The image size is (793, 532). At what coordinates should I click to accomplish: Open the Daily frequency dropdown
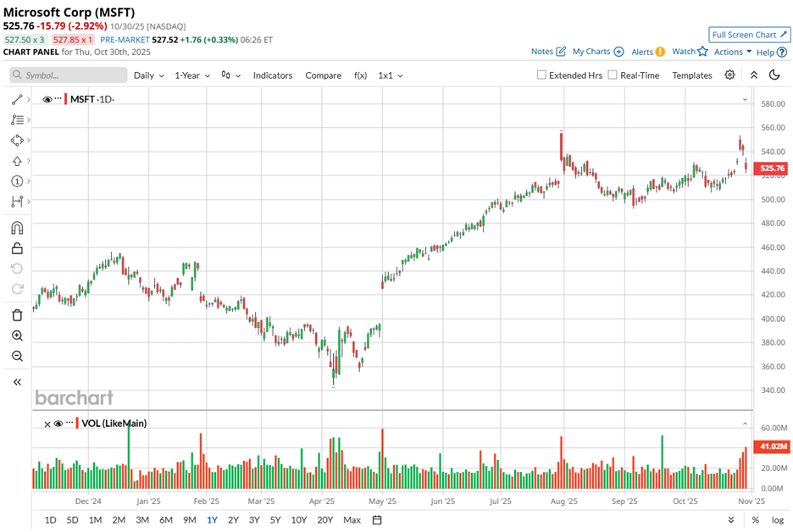[x=149, y=75]
